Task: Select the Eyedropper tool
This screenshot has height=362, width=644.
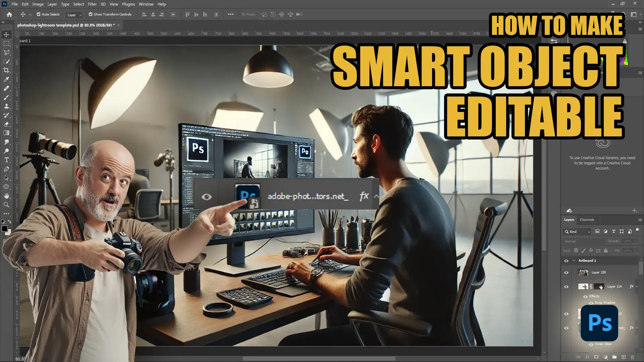Action: click(6, 79)
